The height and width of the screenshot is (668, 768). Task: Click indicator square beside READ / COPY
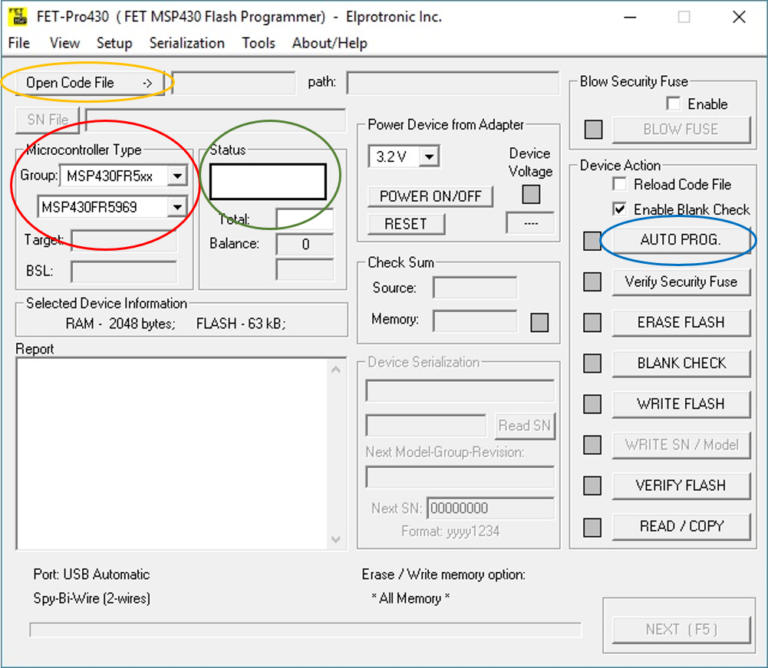592,527
